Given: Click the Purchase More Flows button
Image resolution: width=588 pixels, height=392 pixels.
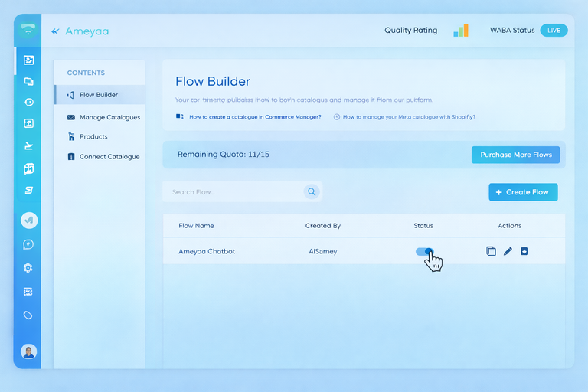Looking at the screenshot, I should (515, 155).
